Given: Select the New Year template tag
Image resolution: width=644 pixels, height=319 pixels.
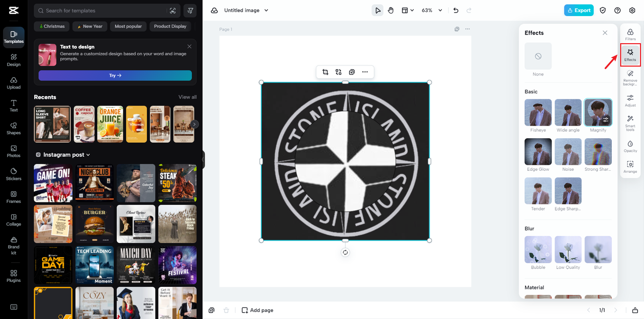Looking at the screenshot, I should tap(90, 26).
